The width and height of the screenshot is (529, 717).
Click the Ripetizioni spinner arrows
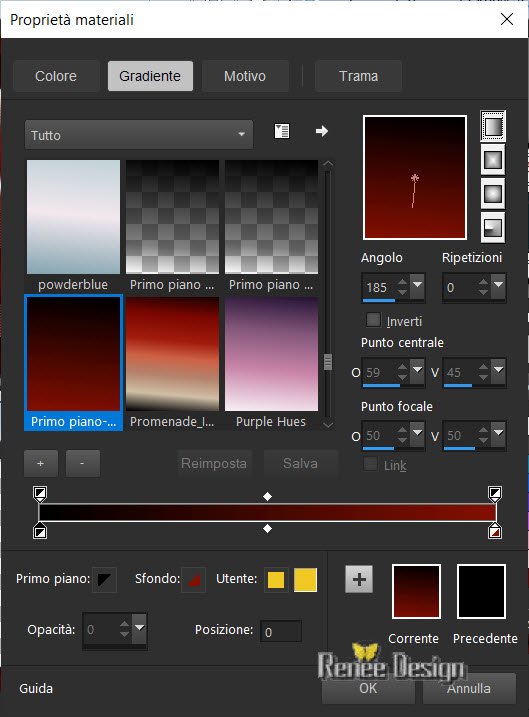pyautogui.click(x=484, y=287)
